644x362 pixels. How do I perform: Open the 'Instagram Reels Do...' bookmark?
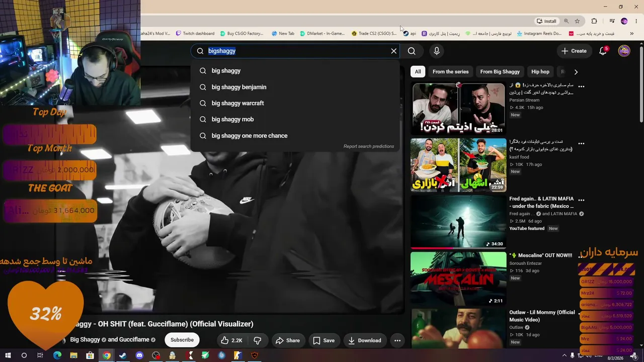point(539,34)
